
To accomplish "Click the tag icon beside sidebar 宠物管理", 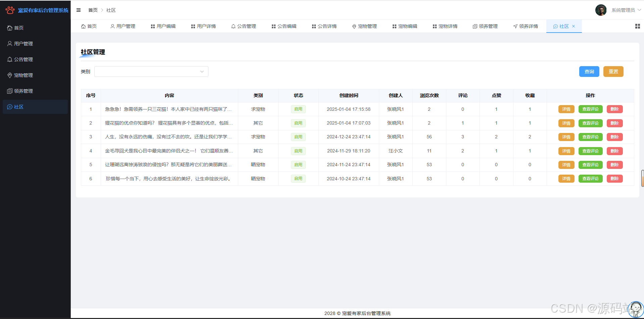I will [10, 75].
